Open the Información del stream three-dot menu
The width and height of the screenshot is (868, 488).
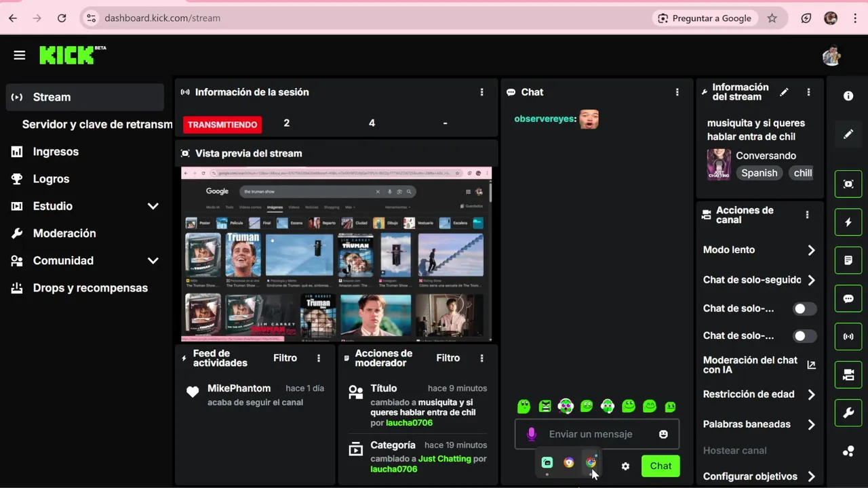pyautogui.click(x=808, y=92)
